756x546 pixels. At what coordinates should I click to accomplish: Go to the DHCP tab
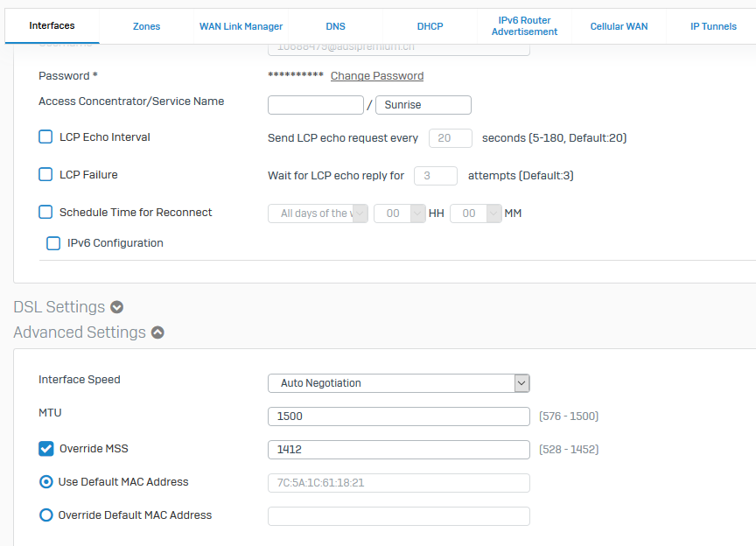[x=430, y=26]
